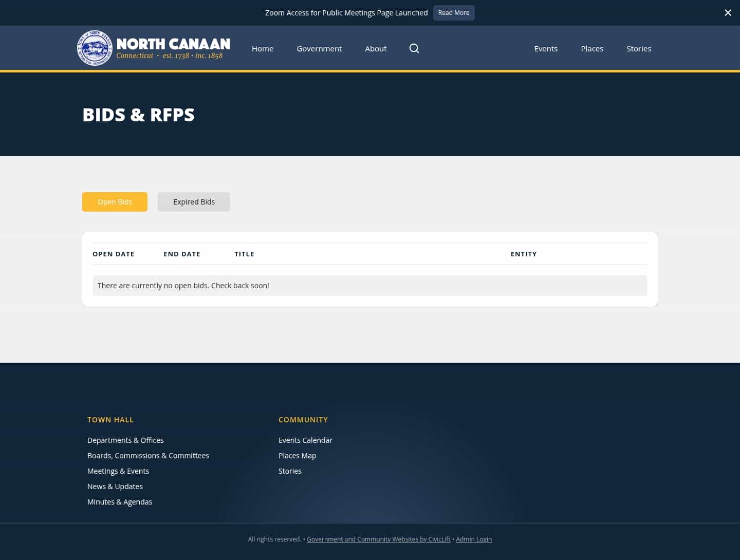Dismiss the Zoom Access announcement banner
740x560 pixels.
[728, 12]
